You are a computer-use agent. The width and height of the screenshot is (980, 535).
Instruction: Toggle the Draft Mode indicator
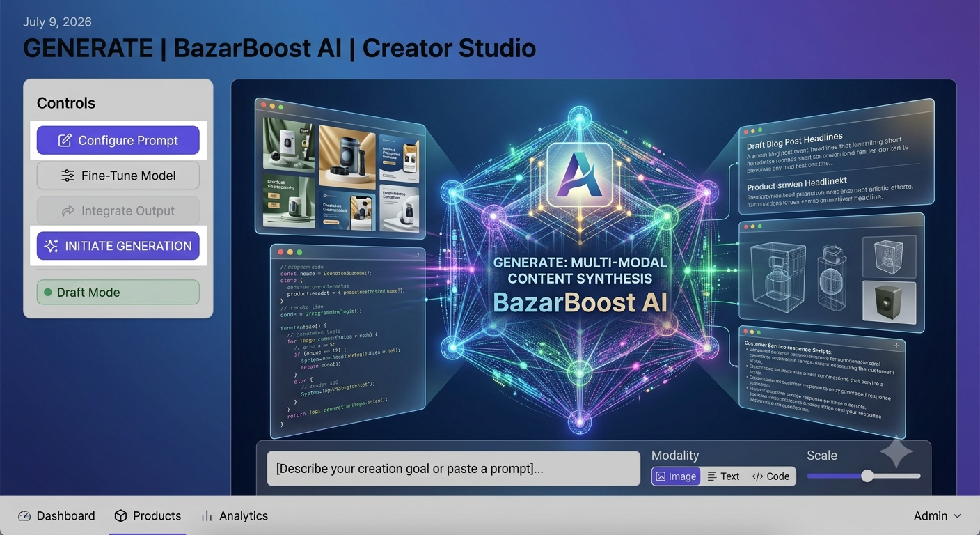tap(118, 292)
